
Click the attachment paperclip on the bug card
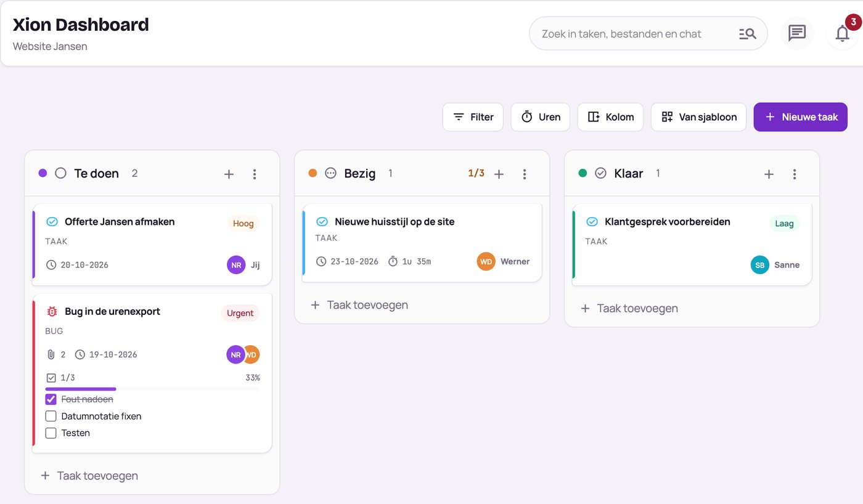(51, 354)
